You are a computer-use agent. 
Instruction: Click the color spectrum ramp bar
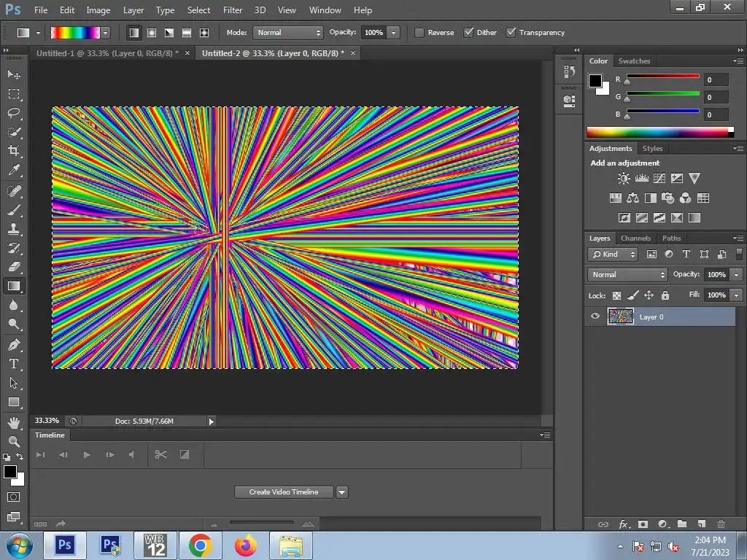pyautogui.click(x=658, y=132)
